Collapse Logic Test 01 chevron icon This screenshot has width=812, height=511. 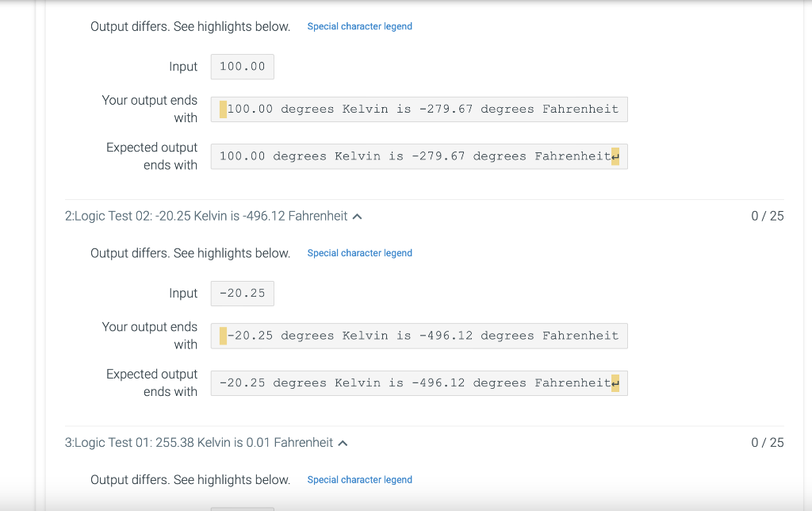(x=343, y=443)
